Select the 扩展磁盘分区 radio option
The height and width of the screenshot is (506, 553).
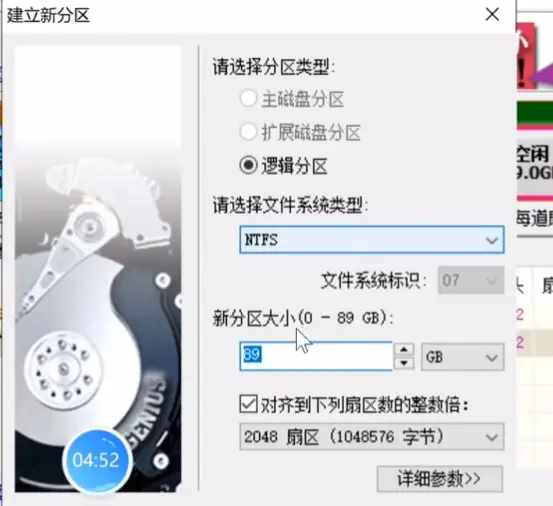248,132
